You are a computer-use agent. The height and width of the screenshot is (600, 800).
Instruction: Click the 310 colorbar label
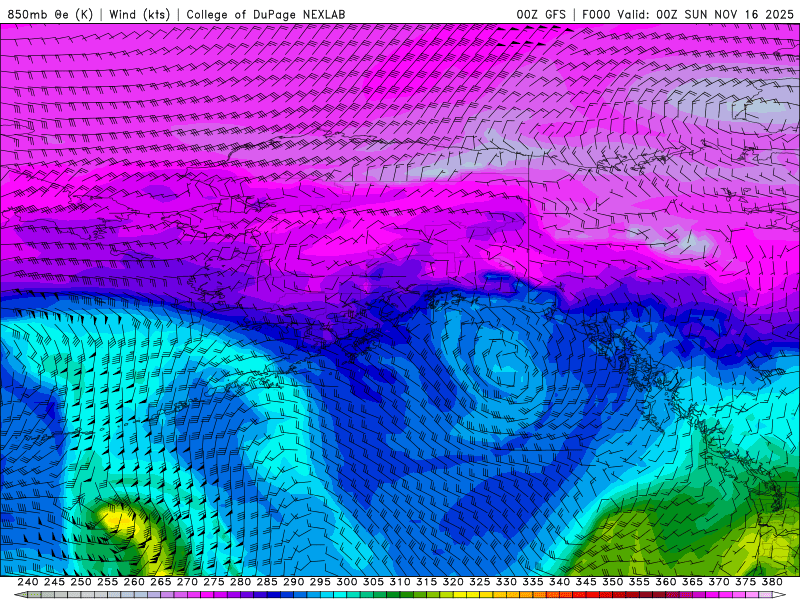[x=399, y=582]
